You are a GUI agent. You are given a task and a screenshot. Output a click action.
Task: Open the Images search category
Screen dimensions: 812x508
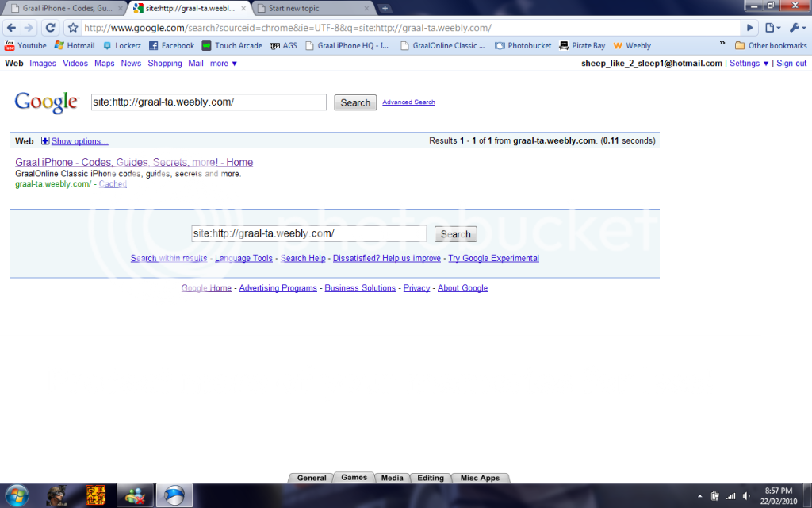click(x=43, y=63)
